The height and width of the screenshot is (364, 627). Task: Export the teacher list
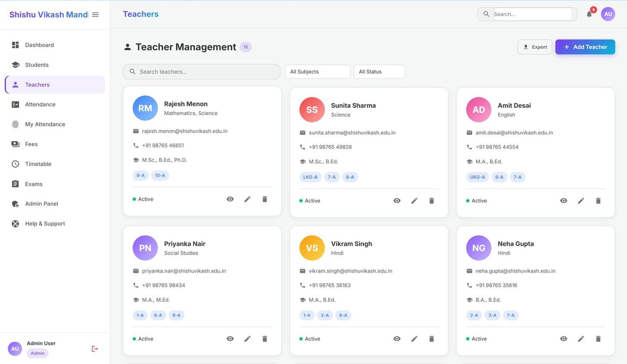point(535,47)
